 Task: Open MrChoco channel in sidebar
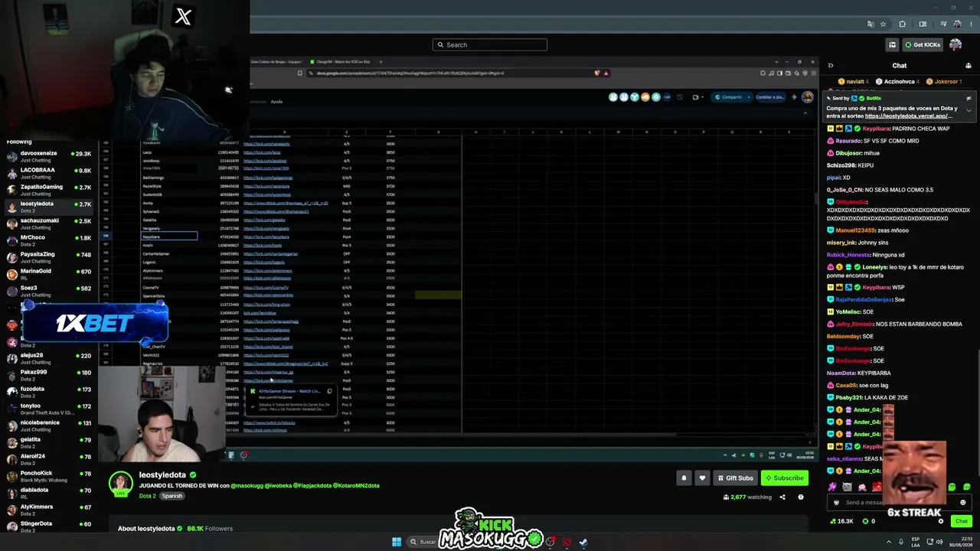pyautogui.click(x=49, y=240)
